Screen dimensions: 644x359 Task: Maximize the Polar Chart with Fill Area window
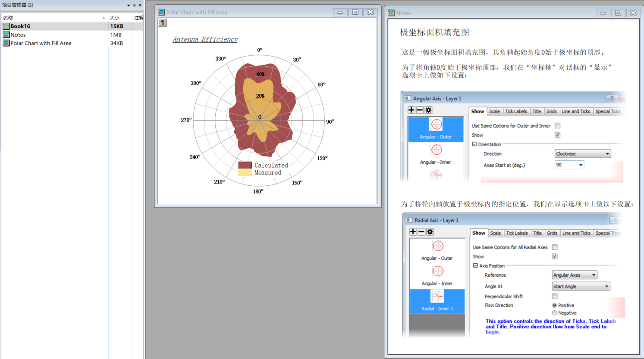[x=355, y=12]
